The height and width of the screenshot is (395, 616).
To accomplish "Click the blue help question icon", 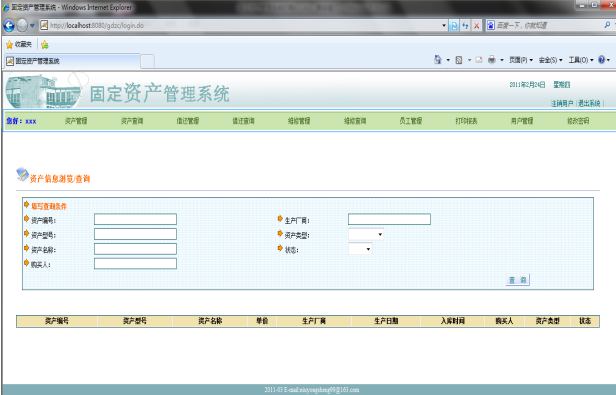I will pyautogui.click(x=601, y=60).
